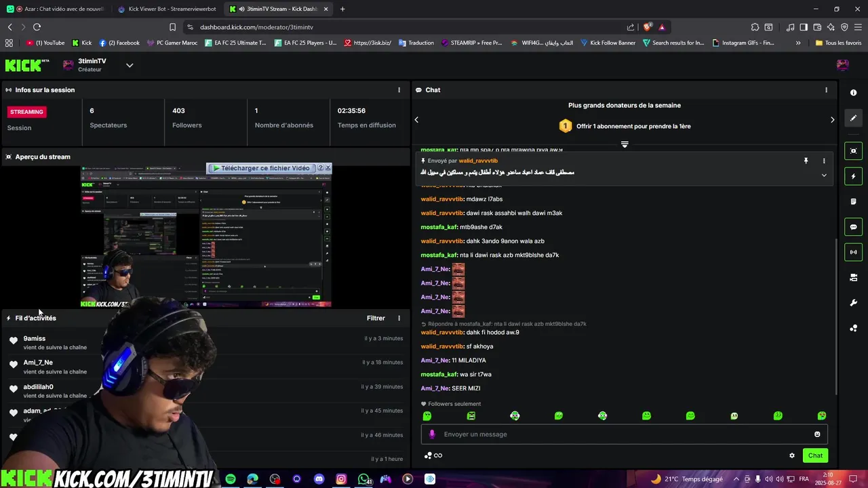Click the document icon in right sidebar
This screenshot has width=868, height=488.
coord(853,202)
